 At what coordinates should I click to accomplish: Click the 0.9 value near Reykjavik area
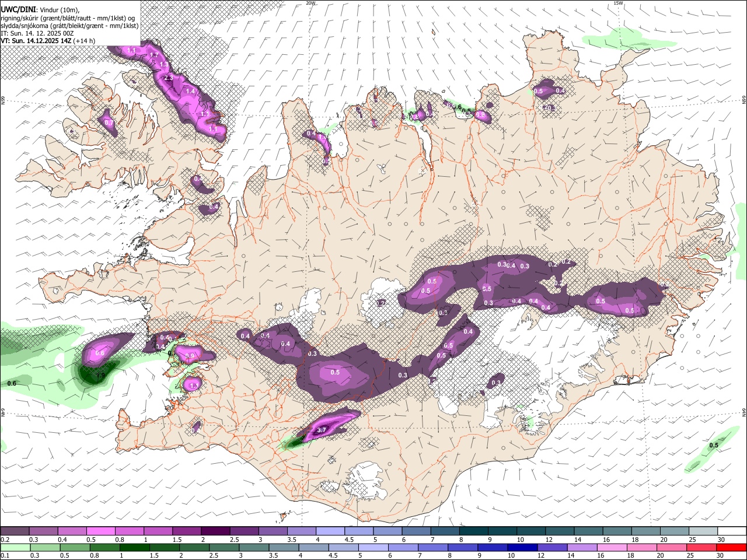coord(190,356)
